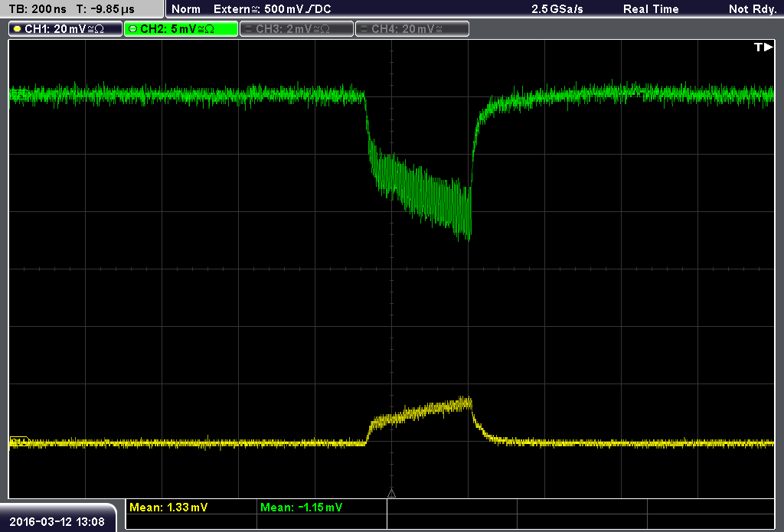Screen dimensions: 784x532
Task: Click the CH2 indicator circle
Action: pyautogui.click(x=132, y=29)
